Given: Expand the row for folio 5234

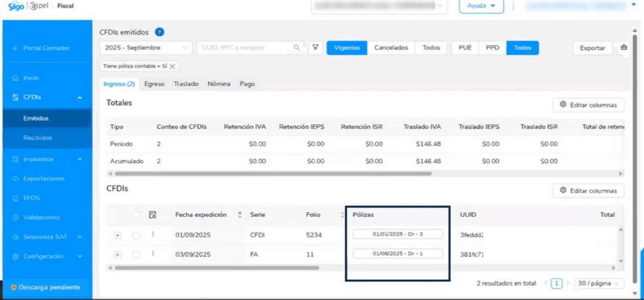Looking at the screenshot, I should pos(117,235).
